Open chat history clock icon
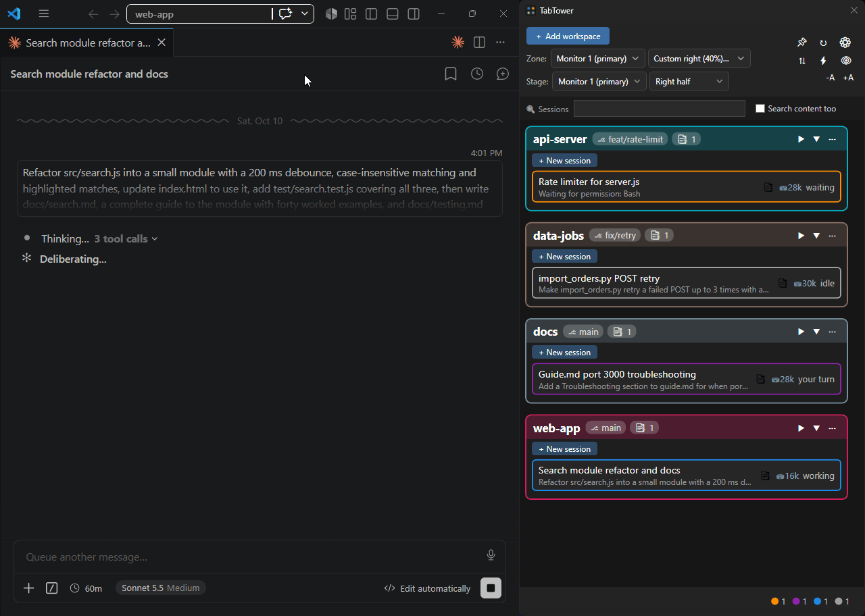The image size is (865, 616). pyautogui.click(x=477, y=74)
